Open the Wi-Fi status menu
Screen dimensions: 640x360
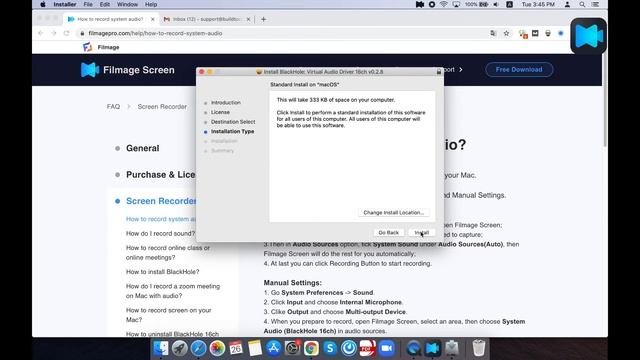tap(444, 4)
